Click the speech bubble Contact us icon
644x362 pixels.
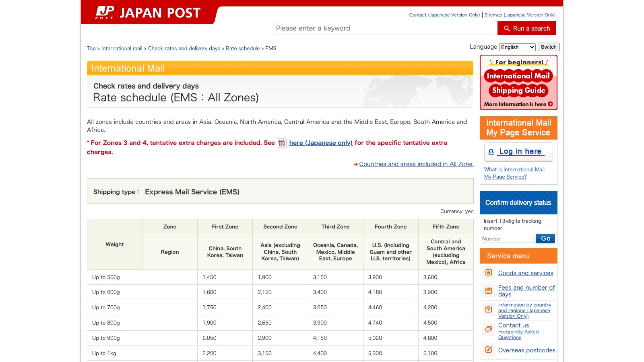[x=489, y=329]
